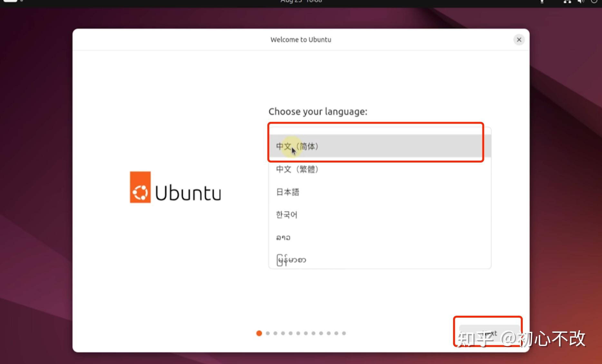This screenshot has width=602, height=364.
Task: Click the network icon in the system tray
Action: [x=567, y=2]
